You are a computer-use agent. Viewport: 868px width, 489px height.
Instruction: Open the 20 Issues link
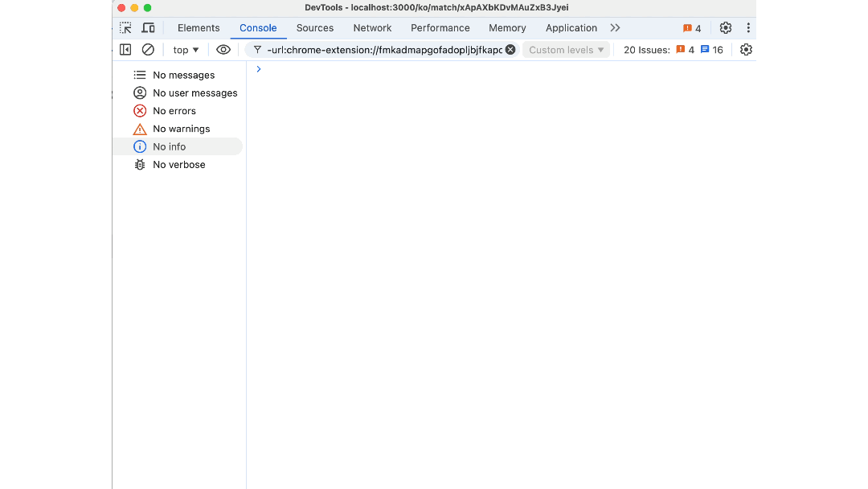coord(646,50)
